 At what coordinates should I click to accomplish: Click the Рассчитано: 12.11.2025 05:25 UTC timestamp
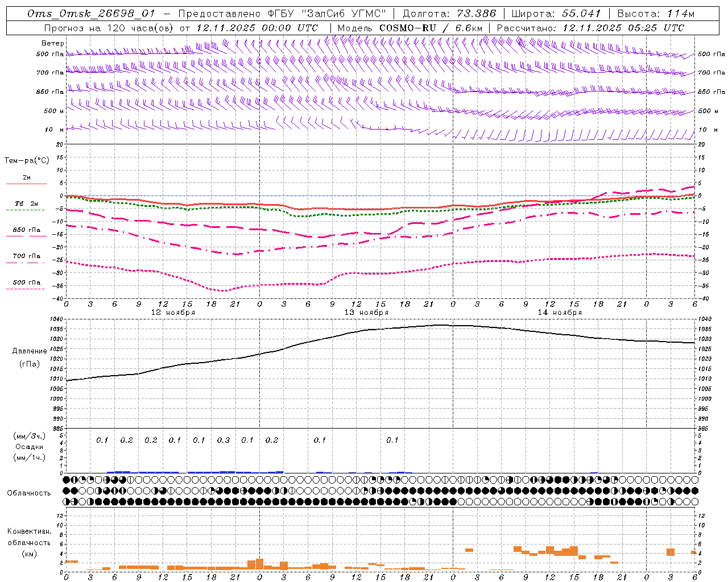coord(590,28)
